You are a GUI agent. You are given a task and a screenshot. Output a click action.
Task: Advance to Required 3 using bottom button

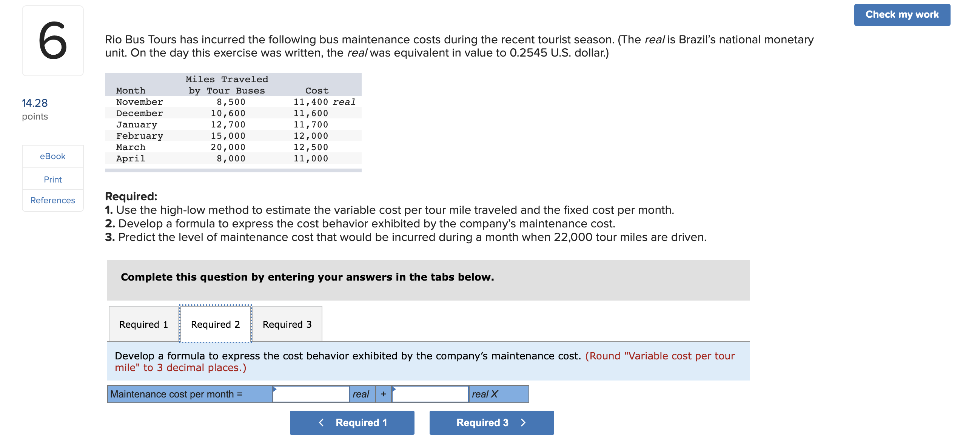point(492,422)
